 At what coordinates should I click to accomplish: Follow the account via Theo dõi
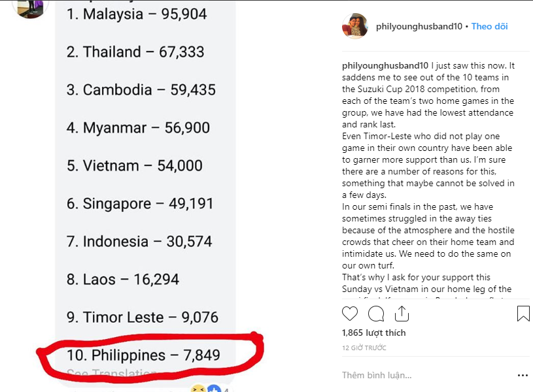point(489,27)
